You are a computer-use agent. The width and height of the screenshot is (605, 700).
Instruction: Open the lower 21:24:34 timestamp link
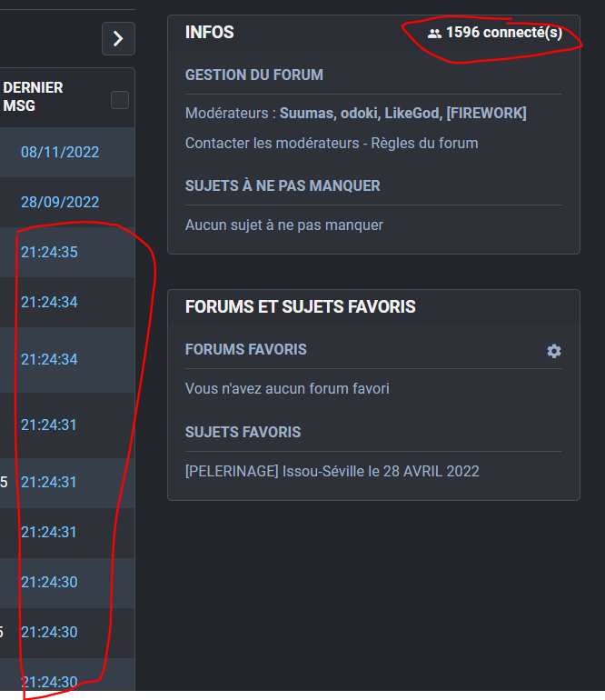(49, 359)
